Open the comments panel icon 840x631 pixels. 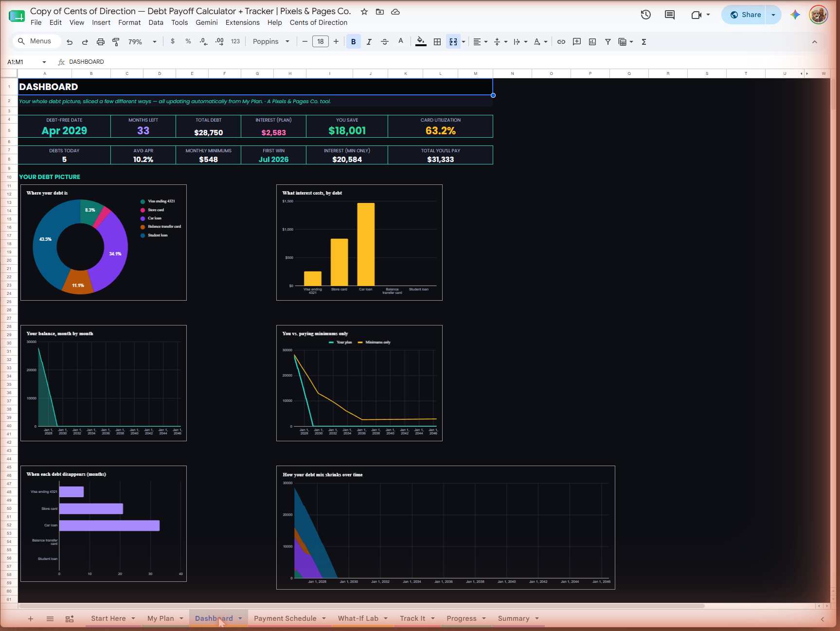click(670, 15)
